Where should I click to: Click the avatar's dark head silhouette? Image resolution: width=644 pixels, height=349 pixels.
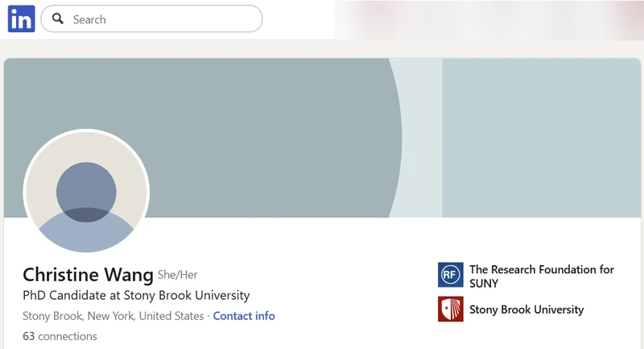tap(86, 192)
